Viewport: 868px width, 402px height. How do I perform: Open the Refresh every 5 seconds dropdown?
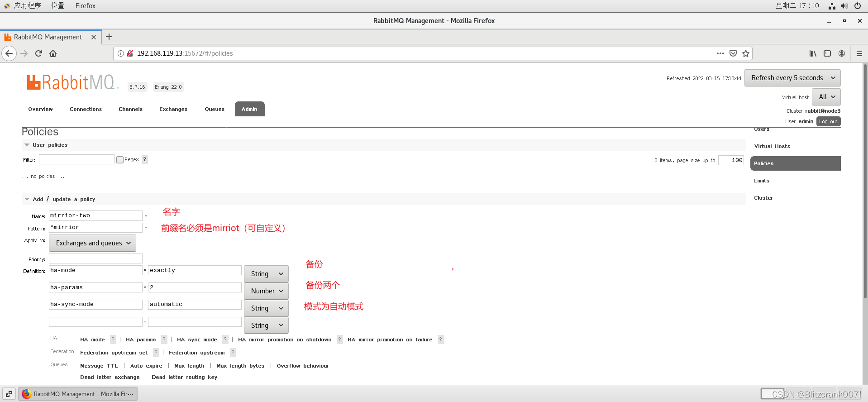point(792,78)
